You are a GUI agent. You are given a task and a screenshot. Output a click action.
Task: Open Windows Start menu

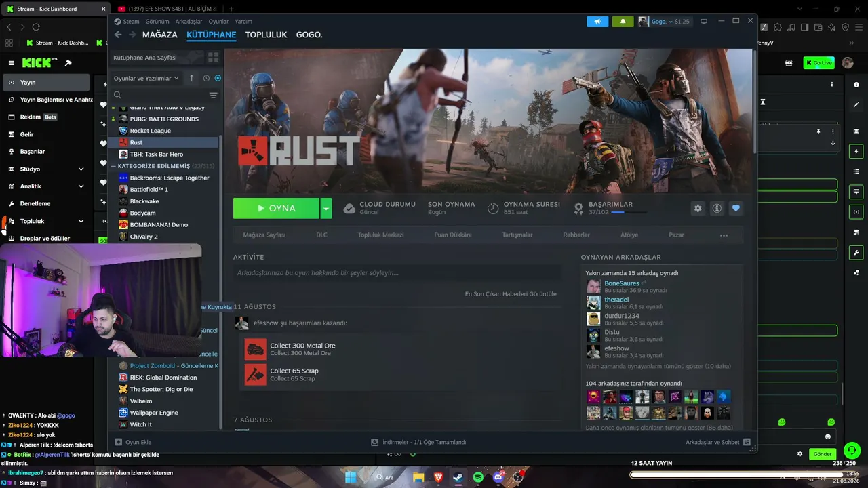[351, 477]
